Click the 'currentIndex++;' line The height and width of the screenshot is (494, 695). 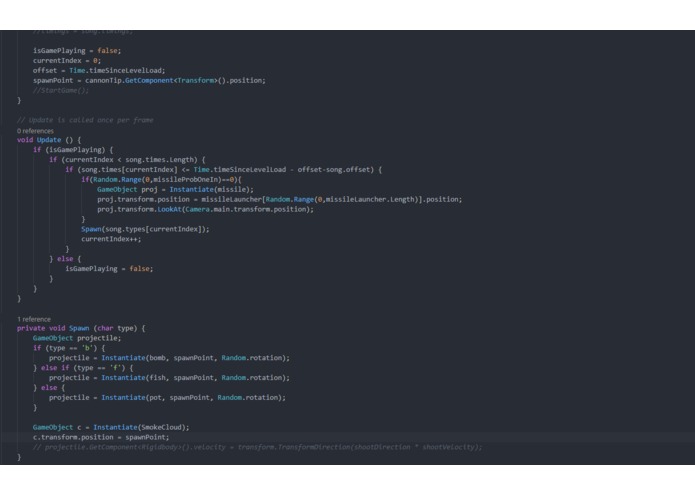point(111,239)
